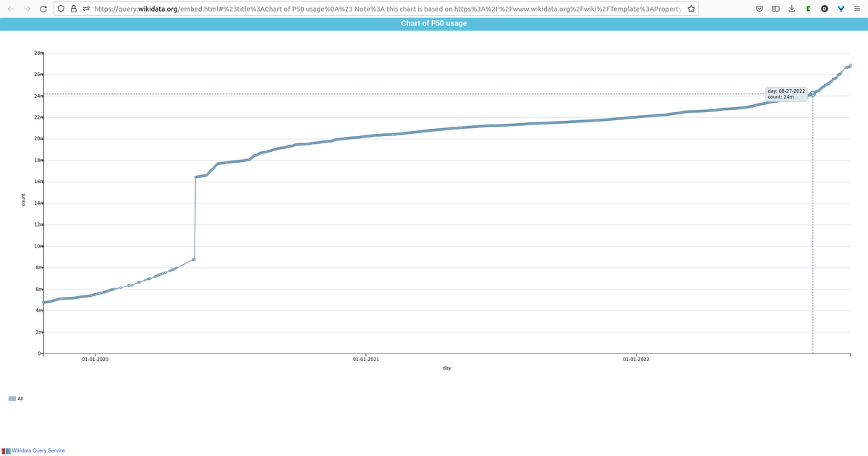Click the 'All' legend label
Viewport: 868px width, 456px height.
[20, 398]
